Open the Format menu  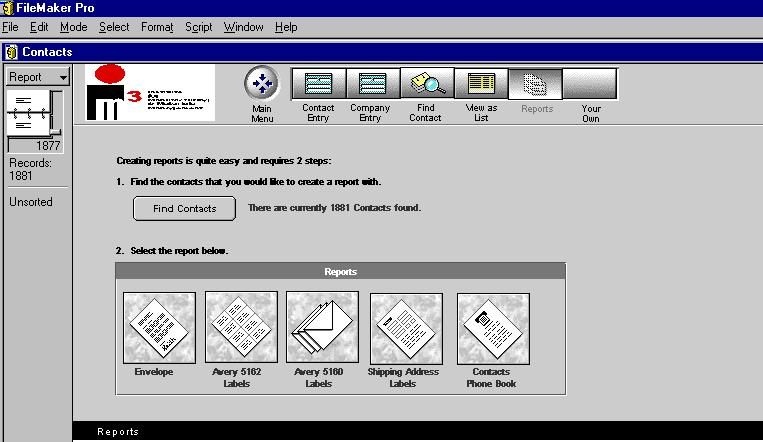tap(157, 27)
